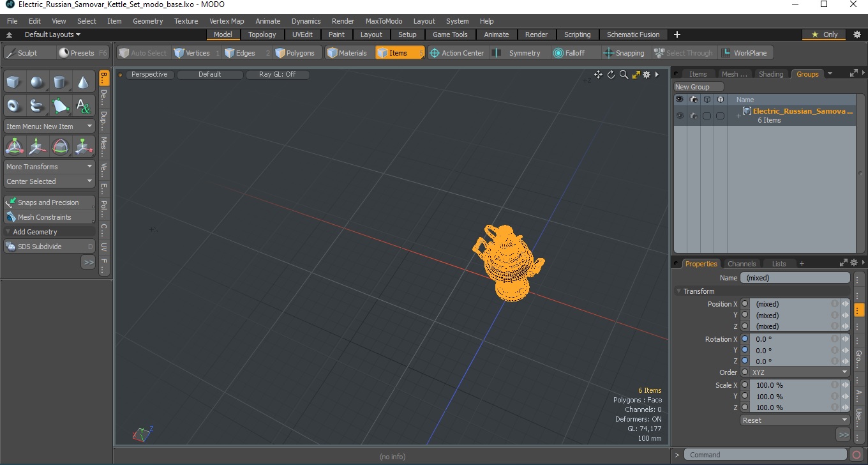The width and height of the screenshot is (868, 465).
Task: Switch to the Schematic Fusion tab
Action: pos(633,34)
